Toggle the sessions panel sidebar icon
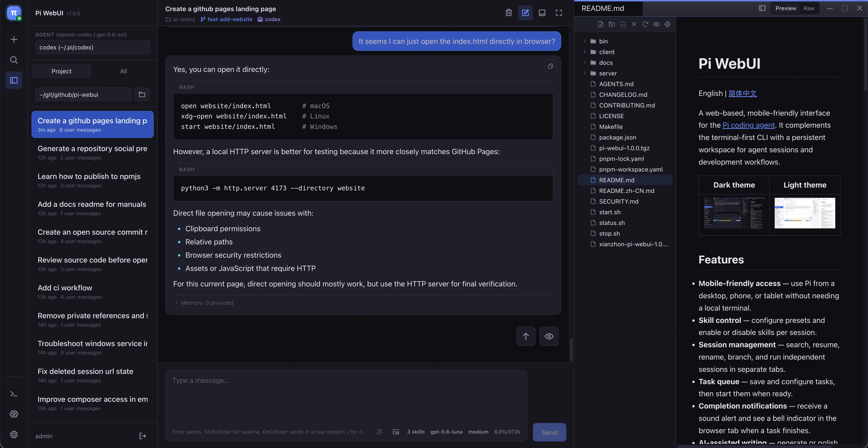This screenshot has width=868, height=448. point(14,80)
